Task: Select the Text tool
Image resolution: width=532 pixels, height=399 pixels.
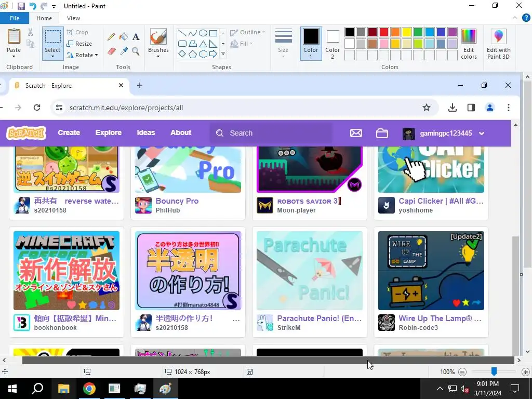Action: pos(136,37)
